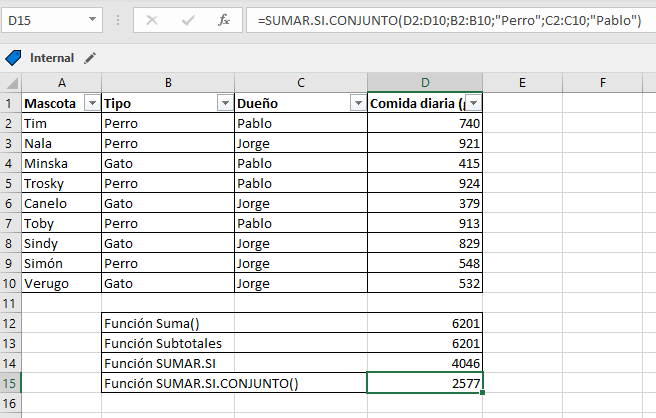
Task: Open the Insert Function fx dialog
Action: 224,20
